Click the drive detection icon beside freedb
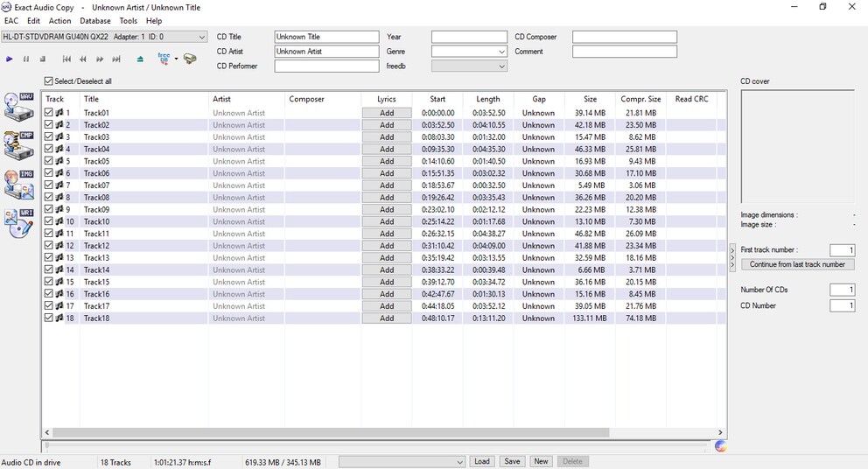This screenshot has width=868, height=469. [x=190, y=58]
